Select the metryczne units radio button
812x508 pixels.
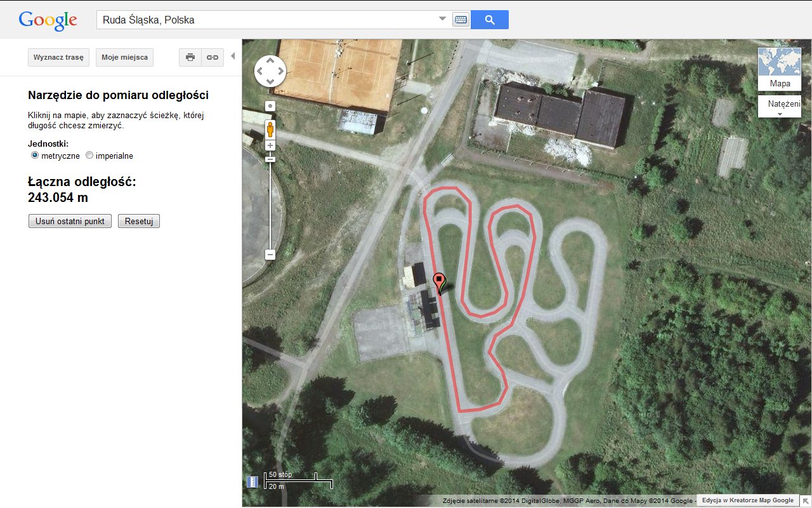(x=35, y=156)
